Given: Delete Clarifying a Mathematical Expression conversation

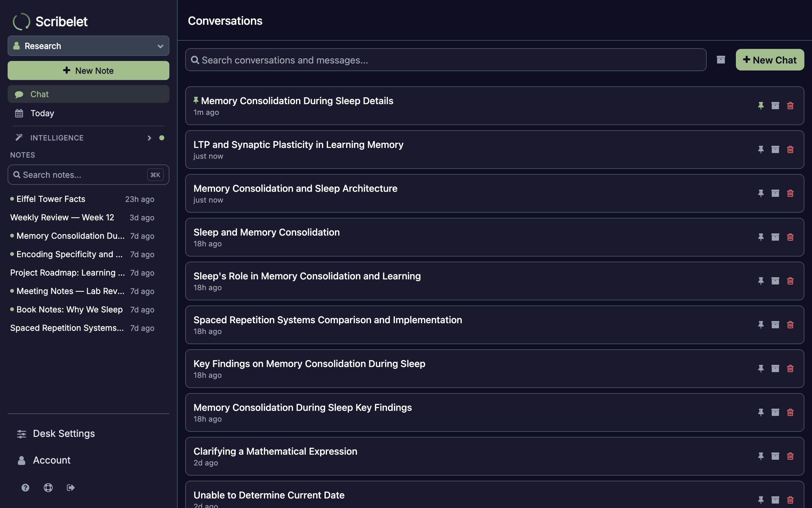Looking at the screenshot, I should coord(790,456).
